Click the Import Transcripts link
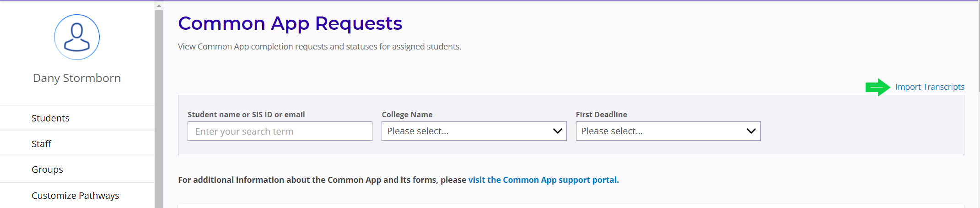This screenshot has height=208, width=980. (930, 87)
